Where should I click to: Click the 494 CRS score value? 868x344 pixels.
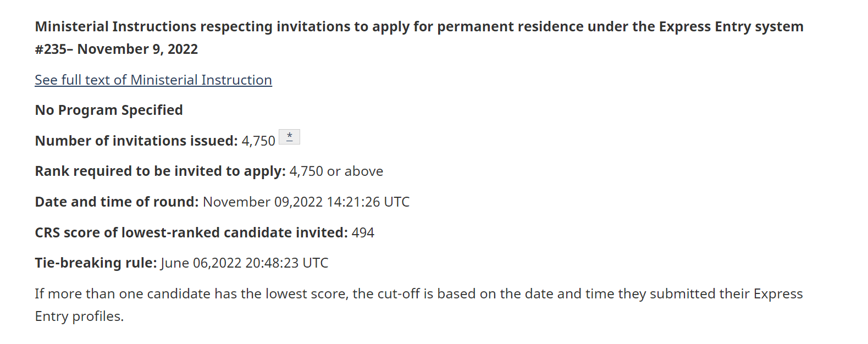(363, 233)
